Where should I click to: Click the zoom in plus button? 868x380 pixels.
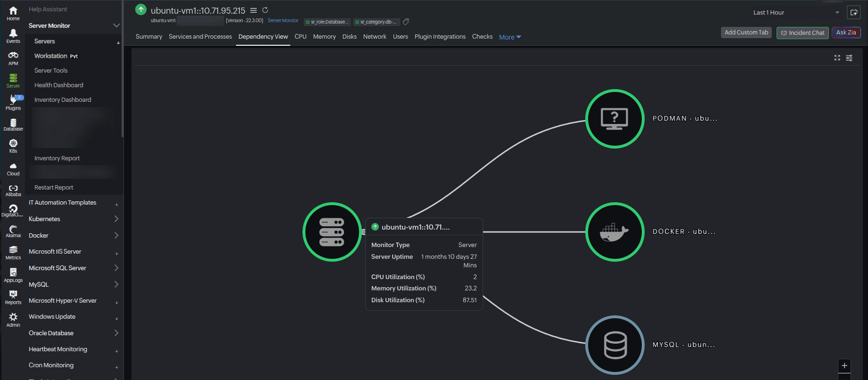(844, 365)
